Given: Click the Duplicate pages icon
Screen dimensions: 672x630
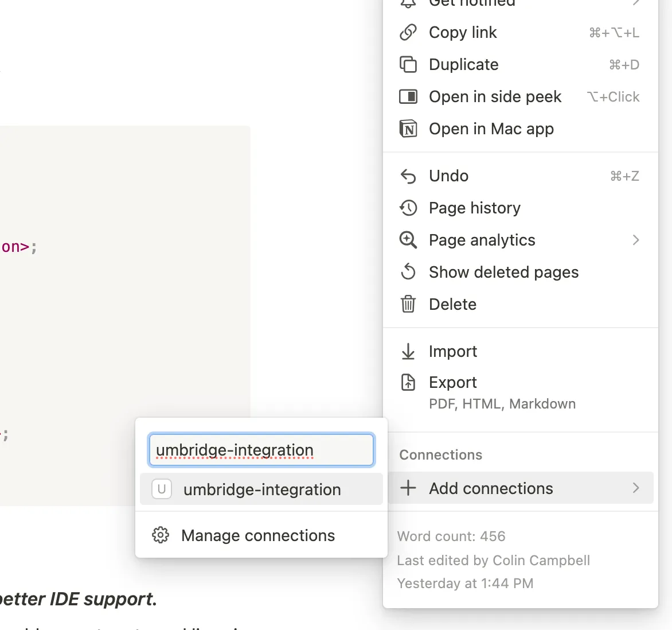Looking at the screenshot, I should (408, 64).
